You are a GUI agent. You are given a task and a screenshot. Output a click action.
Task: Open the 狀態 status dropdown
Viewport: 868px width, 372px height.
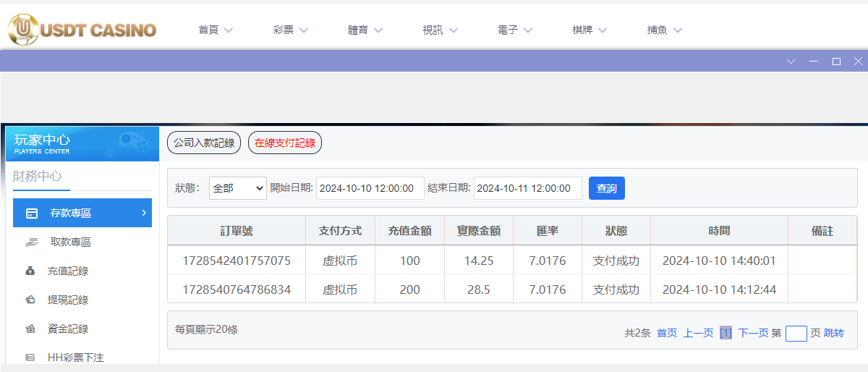coord(238,188)
